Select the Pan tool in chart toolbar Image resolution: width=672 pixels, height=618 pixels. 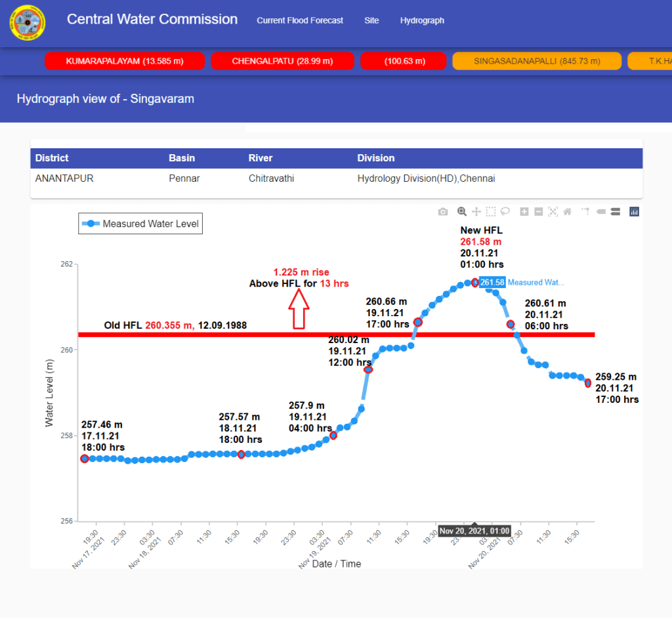click(476, 211)
